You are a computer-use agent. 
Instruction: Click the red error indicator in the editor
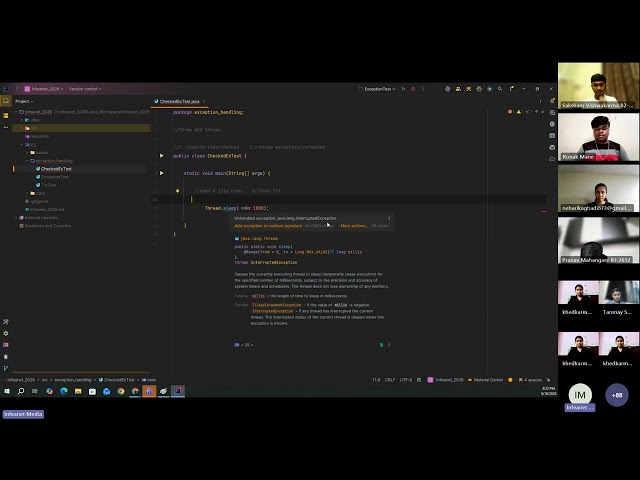(510, 112)
